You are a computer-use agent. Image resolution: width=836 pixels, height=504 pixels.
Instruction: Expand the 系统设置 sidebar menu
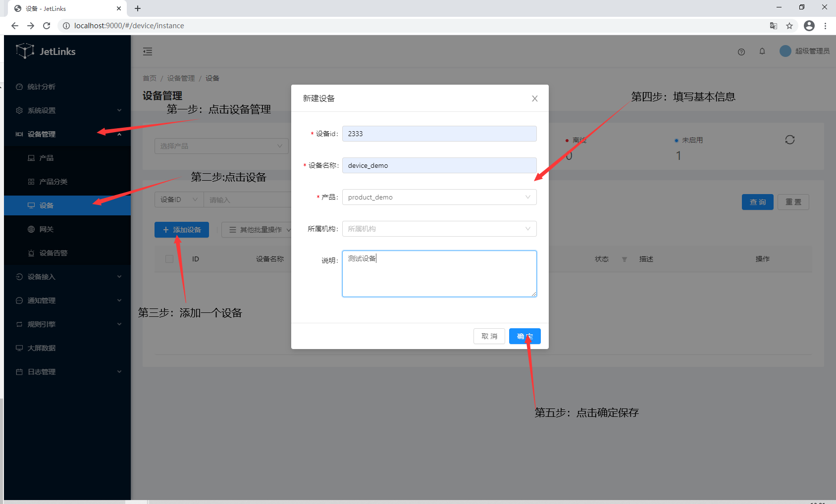tap(67, 110)
